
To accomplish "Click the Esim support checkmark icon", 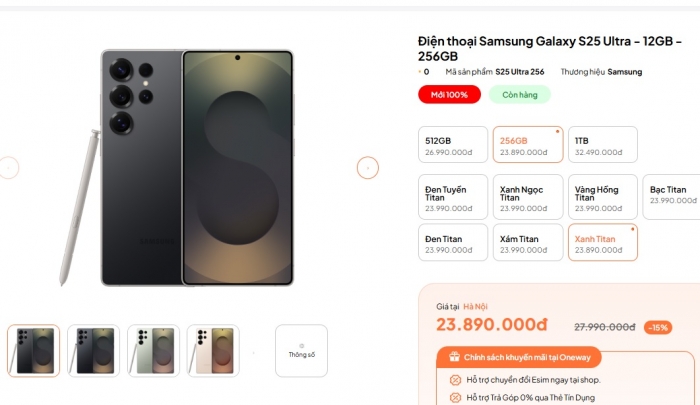I will coord(455,380).
